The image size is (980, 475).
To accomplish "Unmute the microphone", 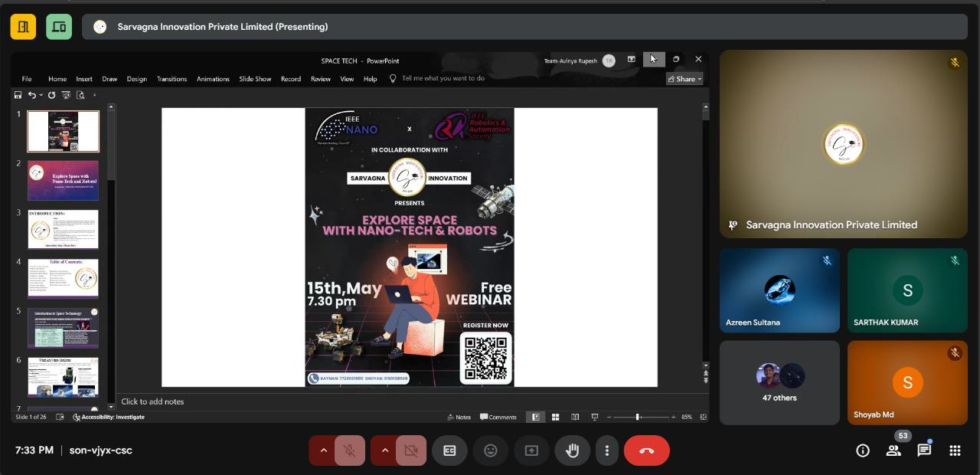I will click(x=350, y=450).
